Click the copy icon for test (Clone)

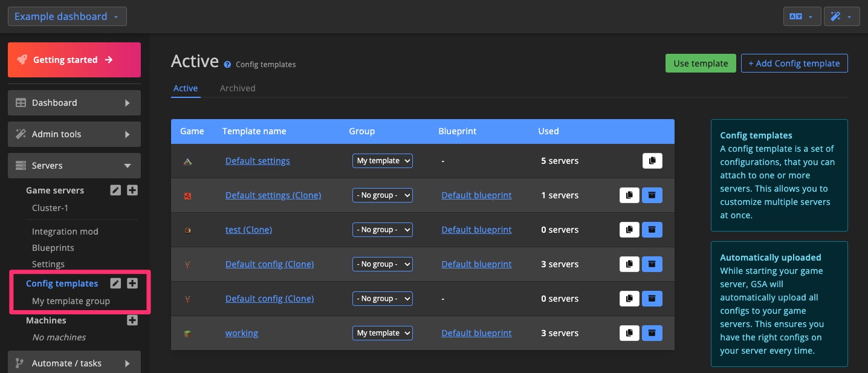coord(629,229)
